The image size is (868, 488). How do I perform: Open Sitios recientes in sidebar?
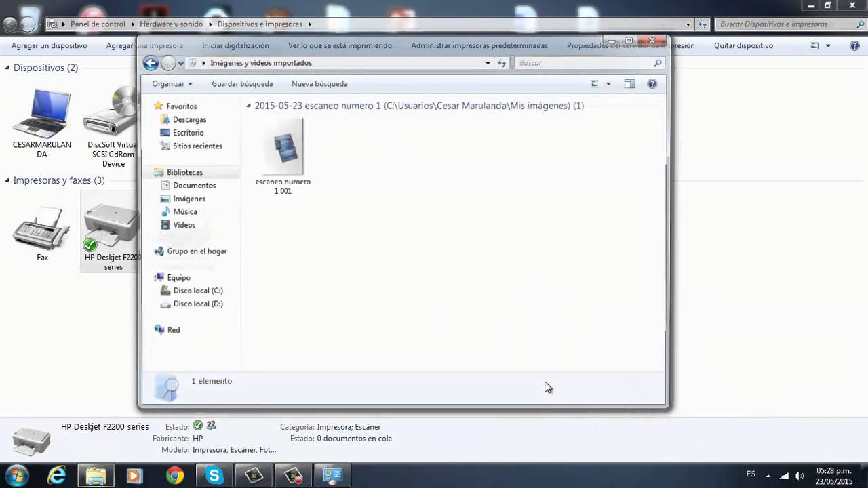point(197,146)
